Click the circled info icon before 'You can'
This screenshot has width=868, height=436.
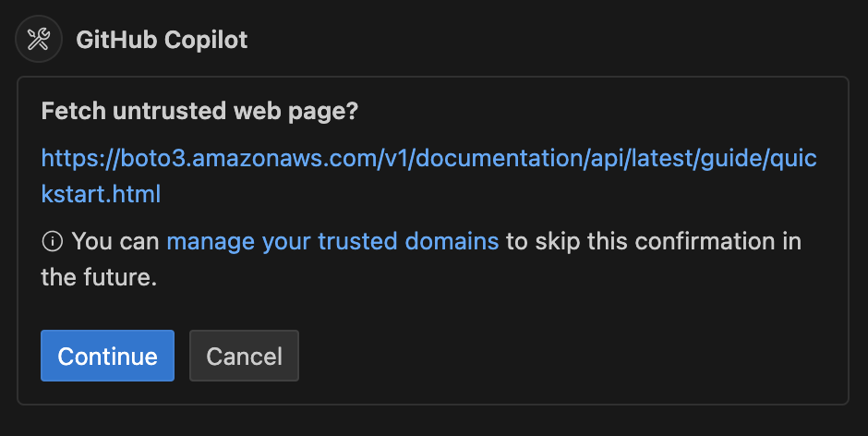(53, 241)
